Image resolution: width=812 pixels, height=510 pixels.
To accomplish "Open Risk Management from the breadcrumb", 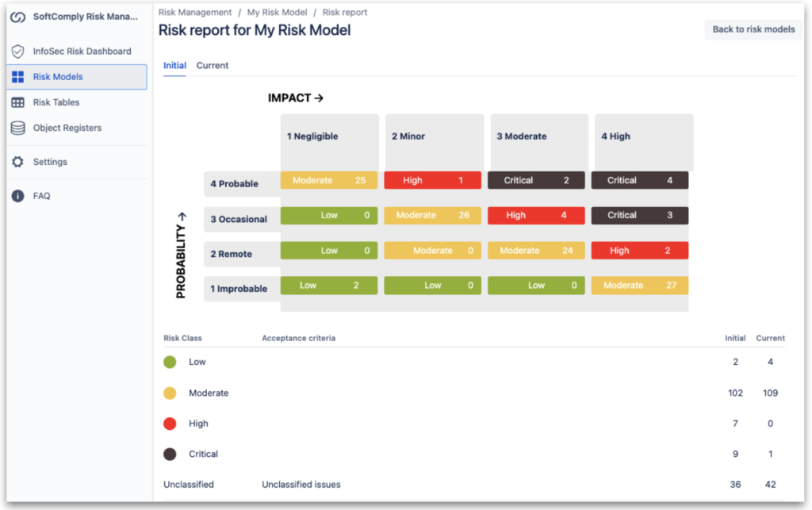I will 195,12.
